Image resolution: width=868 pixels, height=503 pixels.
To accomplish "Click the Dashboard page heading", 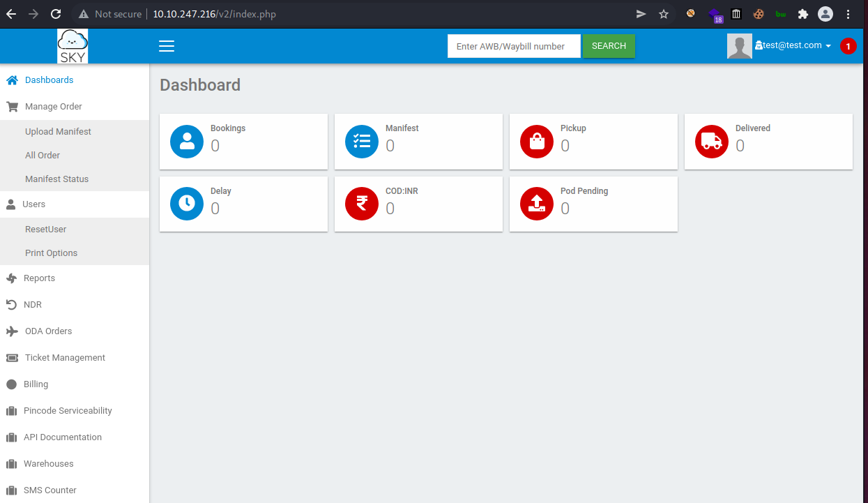I will [x=200, y=85].
